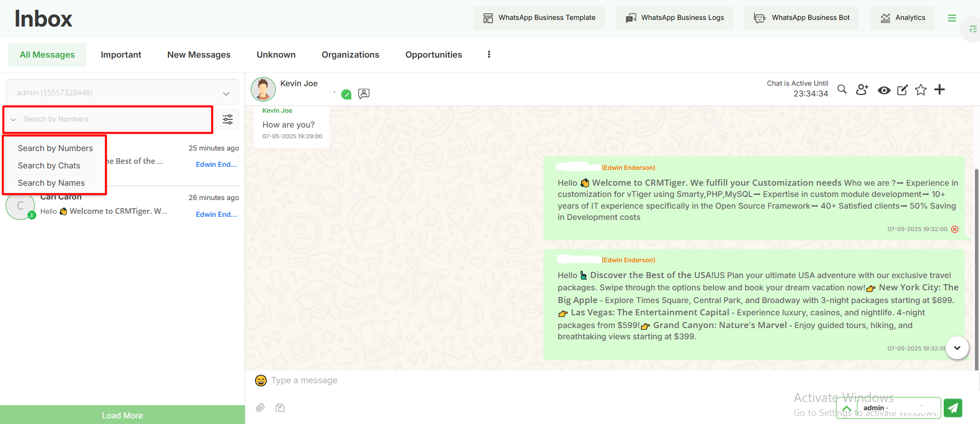Open the green hamburger menu
This screenshot has width=980, height=424.
pyautogui.click(x=952, y=18)
